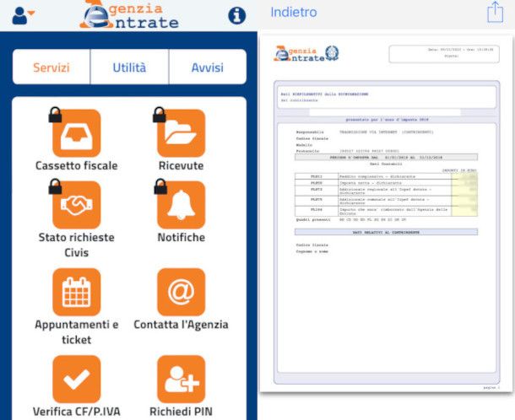Viewport: 515px width, 420px height.
Task: Tap the info icon in header
Action: [x=236, y=15]
